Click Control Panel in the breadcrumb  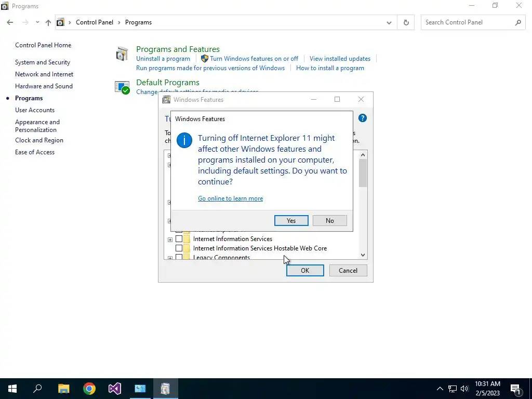click(95, 22)
